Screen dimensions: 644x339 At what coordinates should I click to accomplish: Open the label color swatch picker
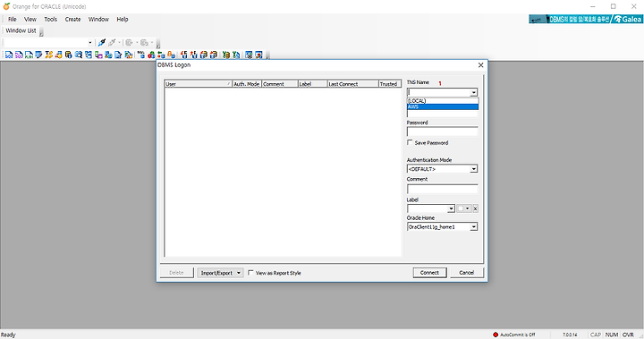(x=463, y=208)
